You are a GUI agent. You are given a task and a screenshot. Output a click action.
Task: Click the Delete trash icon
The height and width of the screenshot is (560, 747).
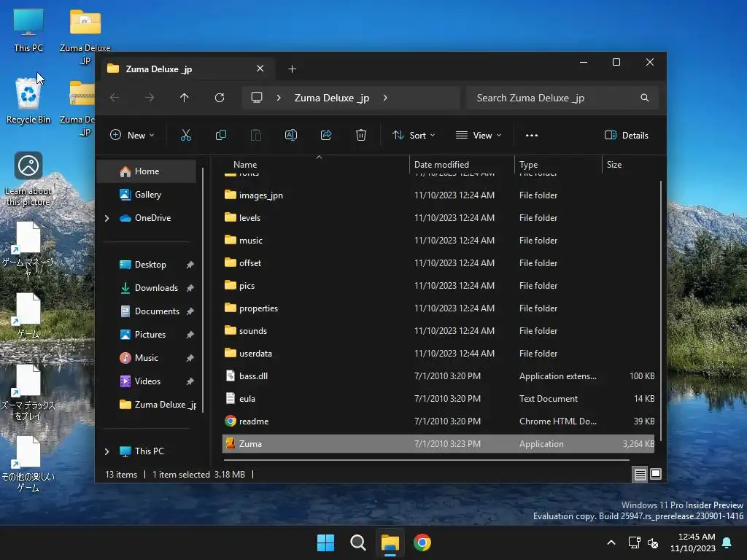pyautogui.click(x=361, y=135)
